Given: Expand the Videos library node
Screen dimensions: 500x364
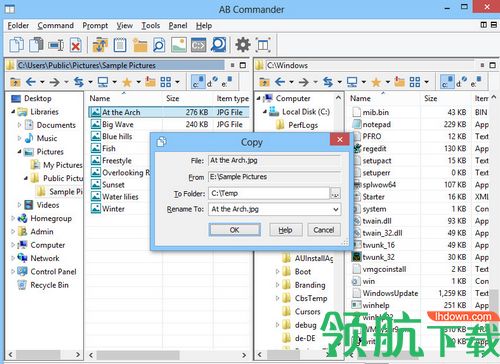Looking at the screenshot, I should click(19, 205).
